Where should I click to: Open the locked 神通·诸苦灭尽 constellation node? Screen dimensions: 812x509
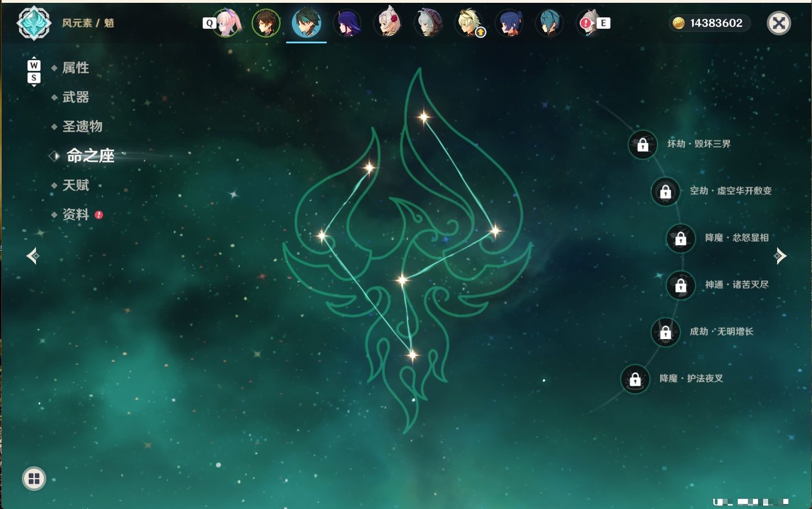point(681,286)
